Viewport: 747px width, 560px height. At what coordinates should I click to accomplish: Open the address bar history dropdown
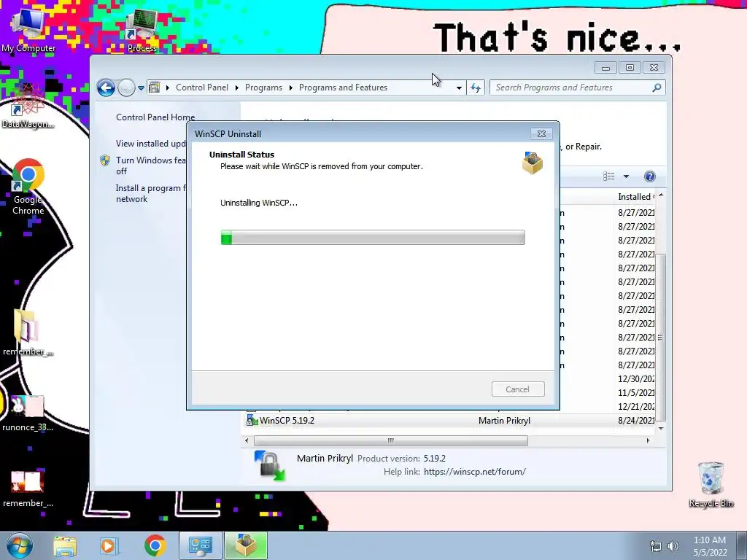tap(459, 88)
